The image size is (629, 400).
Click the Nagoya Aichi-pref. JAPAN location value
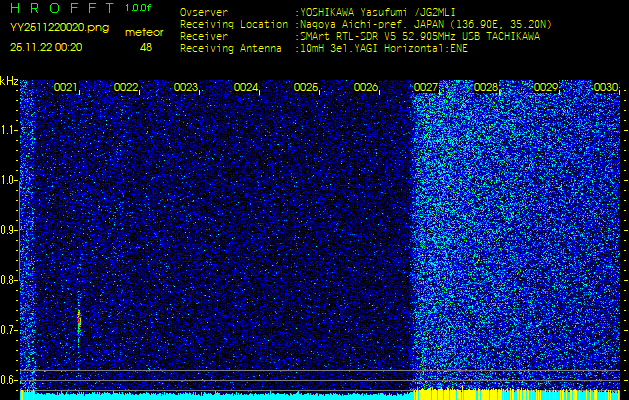tap(426, 24)
